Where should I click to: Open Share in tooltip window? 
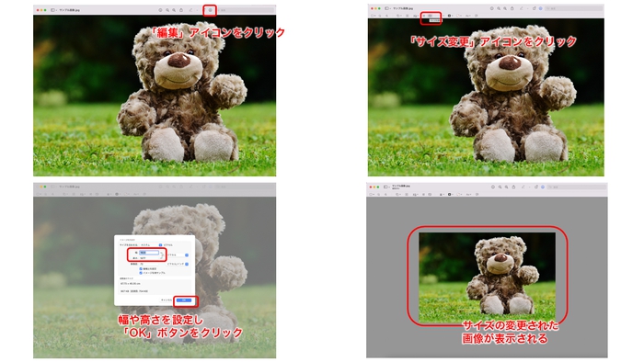pyautogui.click(x=512, y=8)
